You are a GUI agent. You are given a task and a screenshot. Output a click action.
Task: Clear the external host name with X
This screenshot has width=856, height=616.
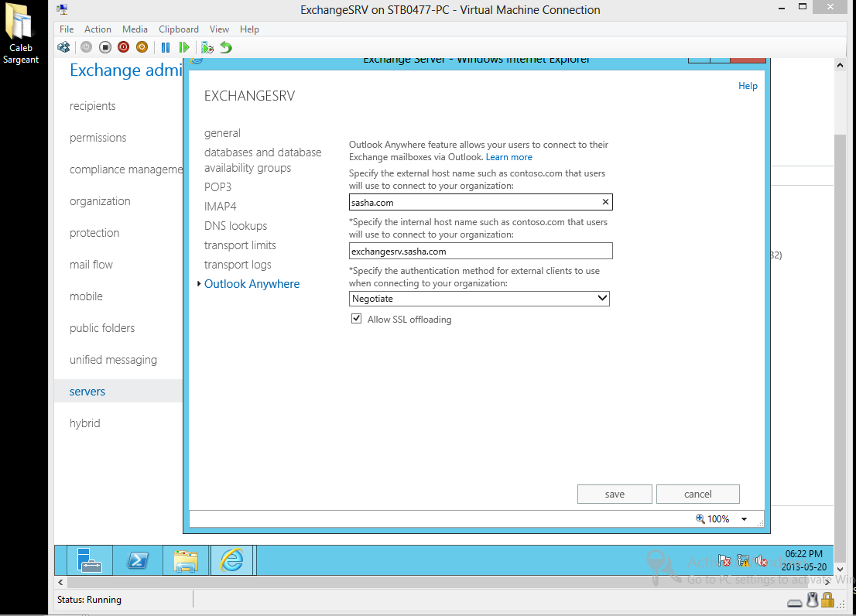click(x=605, y=202)
